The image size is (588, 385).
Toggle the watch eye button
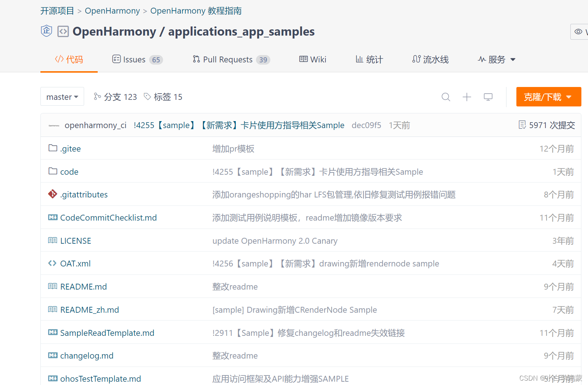[579, 32]
